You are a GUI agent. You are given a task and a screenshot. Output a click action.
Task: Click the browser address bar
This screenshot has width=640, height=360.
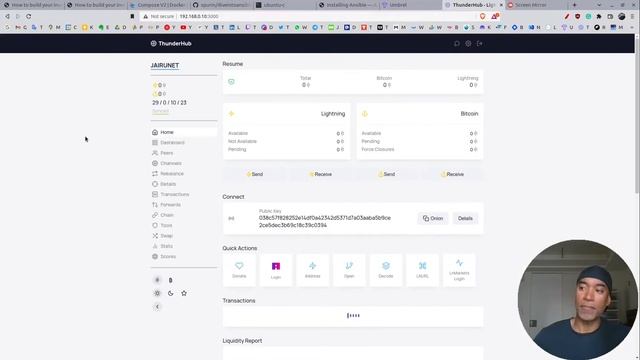pyautogui.click(x=310, y=16)
